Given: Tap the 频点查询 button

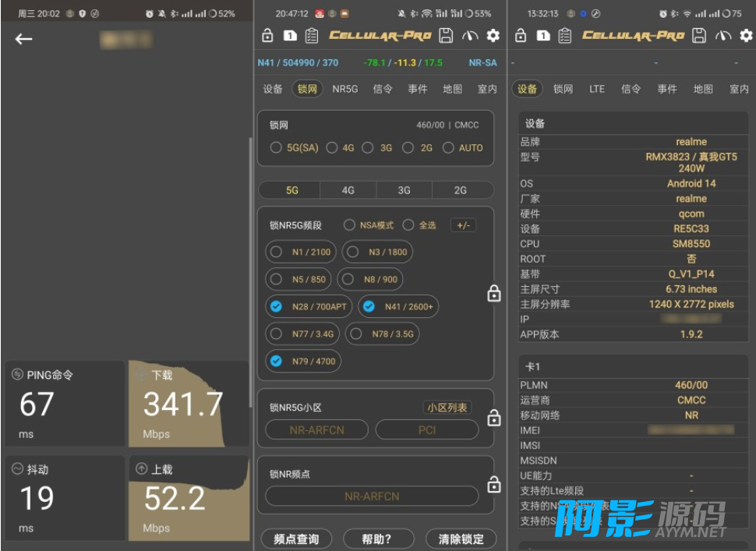Looking at the screenshot, I should point(296,539).
